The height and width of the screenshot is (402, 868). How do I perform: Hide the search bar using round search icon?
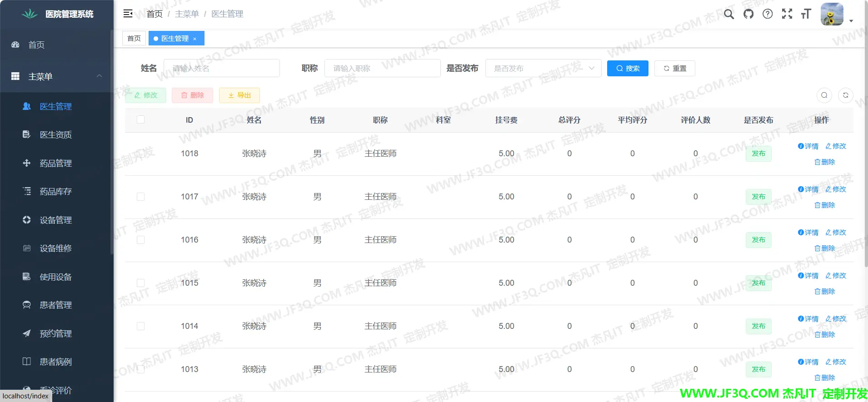824,95
